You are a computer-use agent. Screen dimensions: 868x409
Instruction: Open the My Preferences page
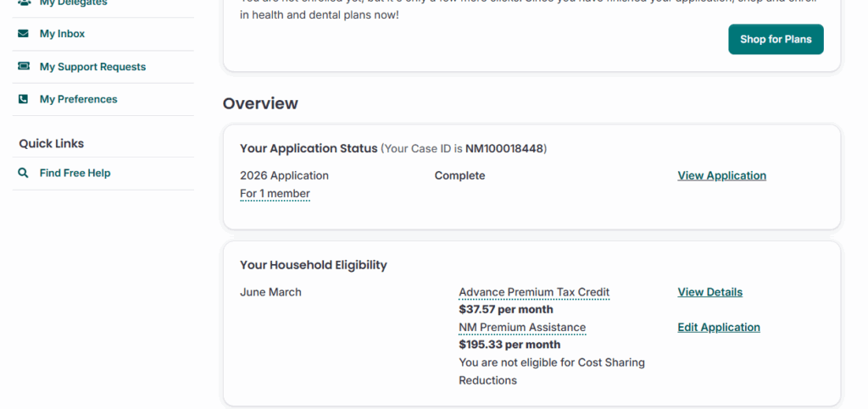coord(78,99)
